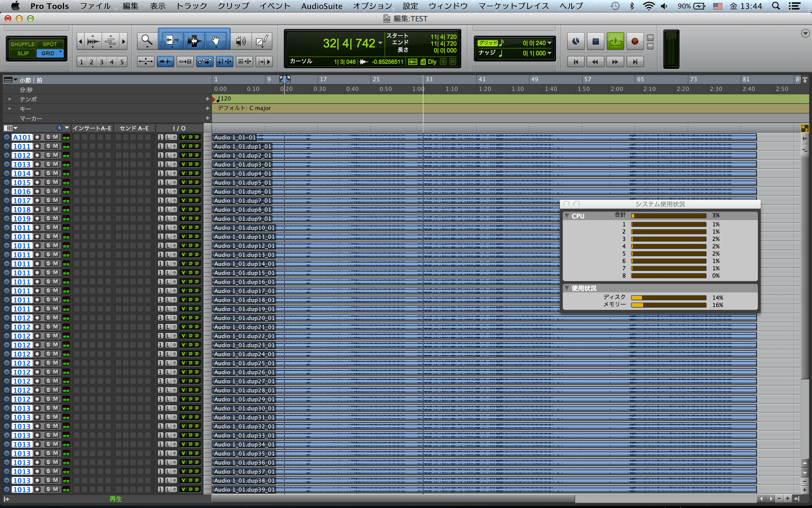This screenshot has height=508, width=812.
Task: Click the Rewind transport button
Action: coord(595,62)
